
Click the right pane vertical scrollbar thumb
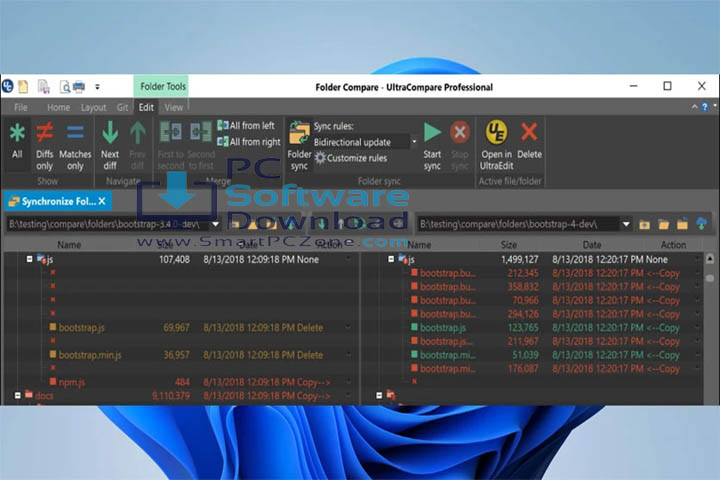coord(710,278)
